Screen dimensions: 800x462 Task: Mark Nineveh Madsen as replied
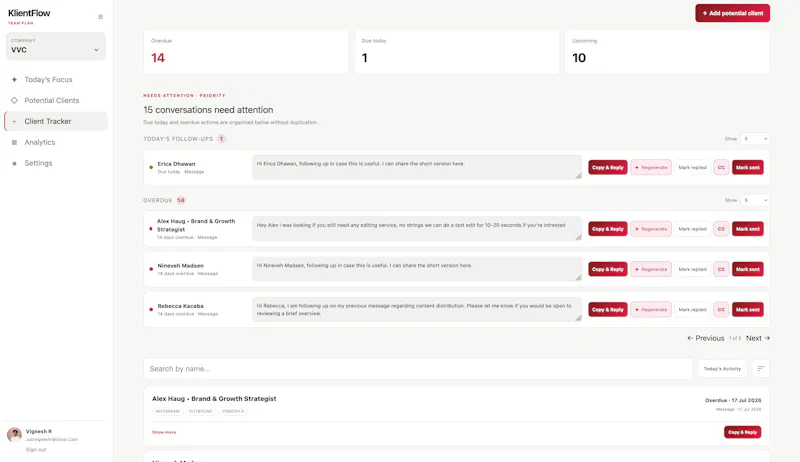coord(692,269)
